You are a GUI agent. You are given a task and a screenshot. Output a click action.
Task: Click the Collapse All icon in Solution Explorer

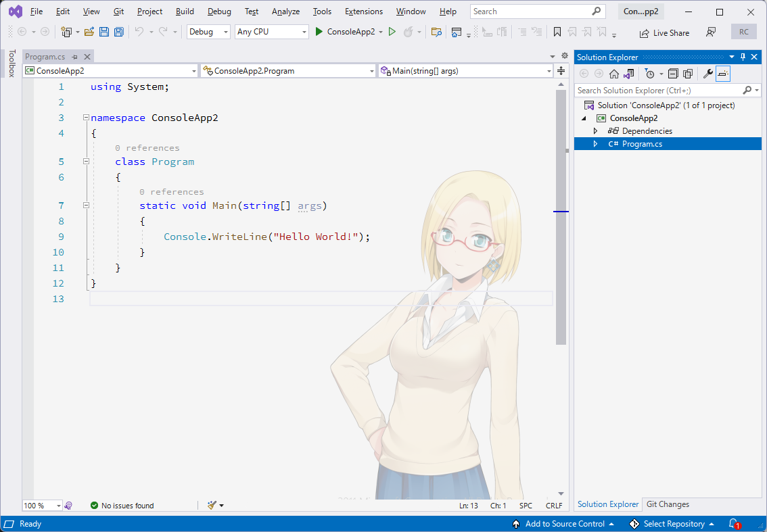click(x=673, y=74)
